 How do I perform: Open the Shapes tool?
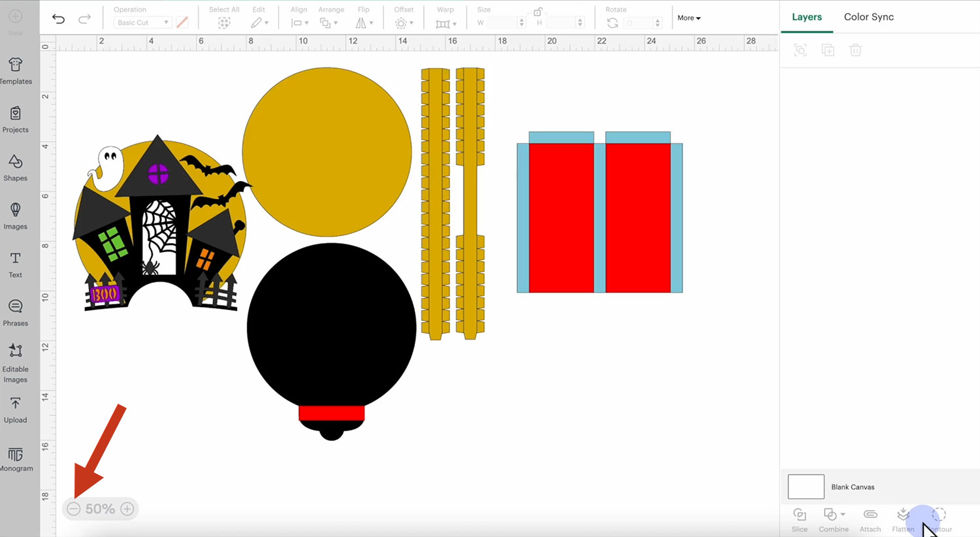pos(16,168)
